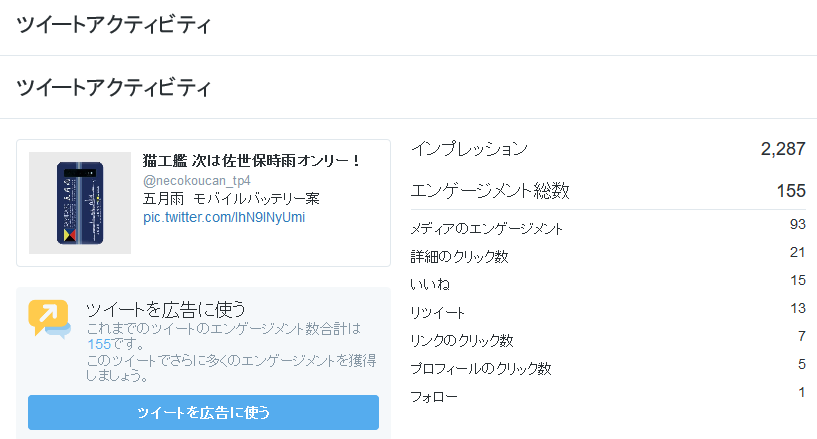Click the @necokoucan_tp4 username
817x439 pixels.
(196, 181)
